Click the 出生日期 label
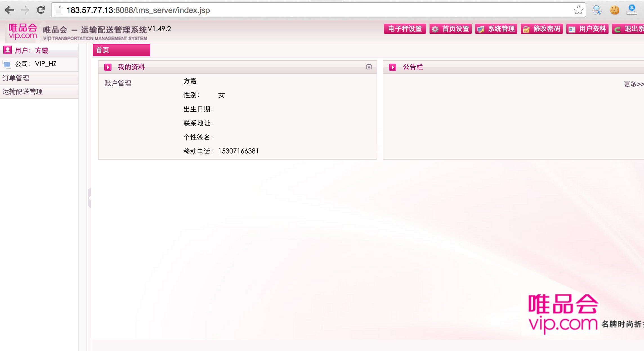 coord(198,109)
